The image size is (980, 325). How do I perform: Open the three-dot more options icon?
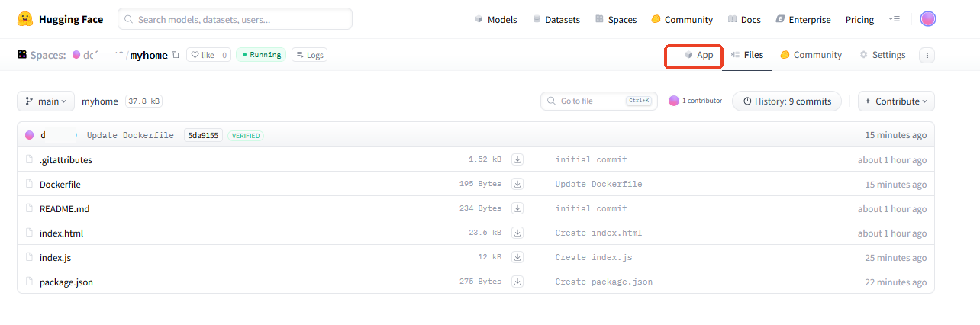pos(927,55)
